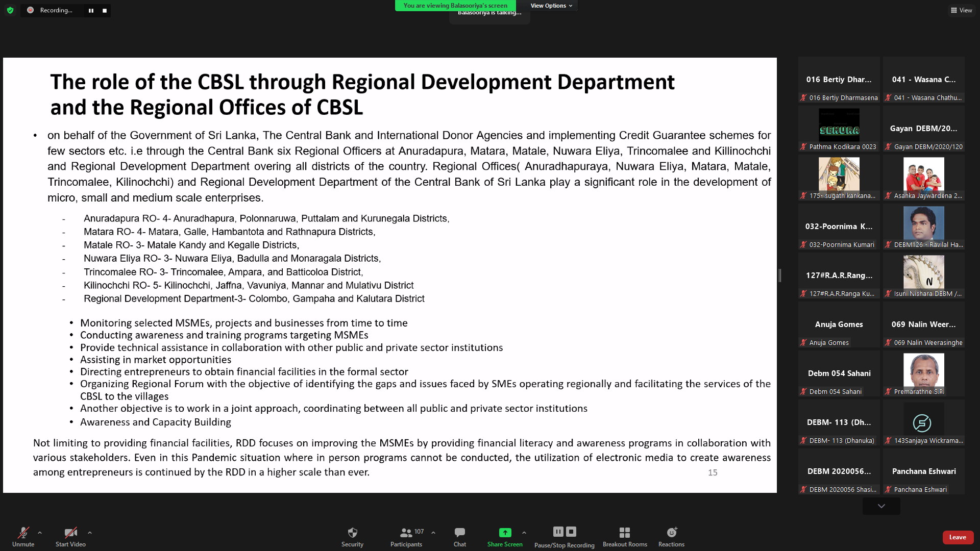
Task: Open the View Options dropdown
Action: pyautogui.click(x=551, y=6)
